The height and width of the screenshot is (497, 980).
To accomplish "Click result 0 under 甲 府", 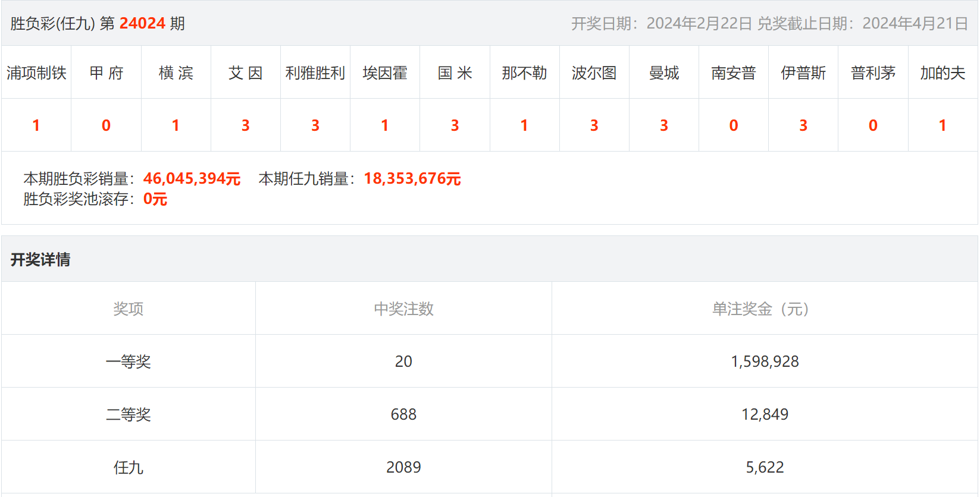I will [x=106, y=125].
